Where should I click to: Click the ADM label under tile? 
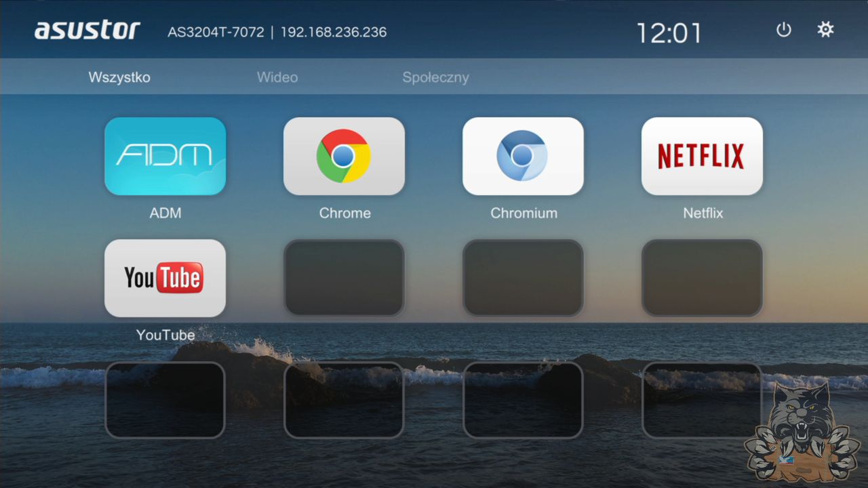pyautogui.click(x=165, y=213)
